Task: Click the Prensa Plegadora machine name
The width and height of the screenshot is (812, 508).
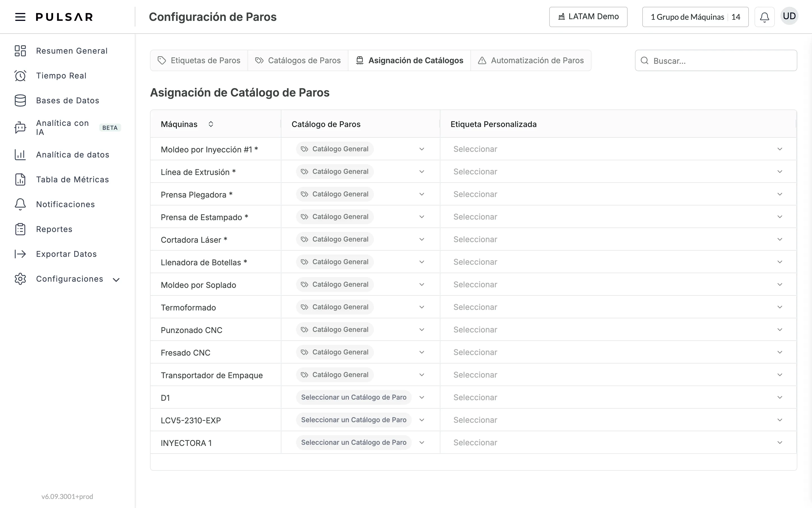Action: pos(197,194)
